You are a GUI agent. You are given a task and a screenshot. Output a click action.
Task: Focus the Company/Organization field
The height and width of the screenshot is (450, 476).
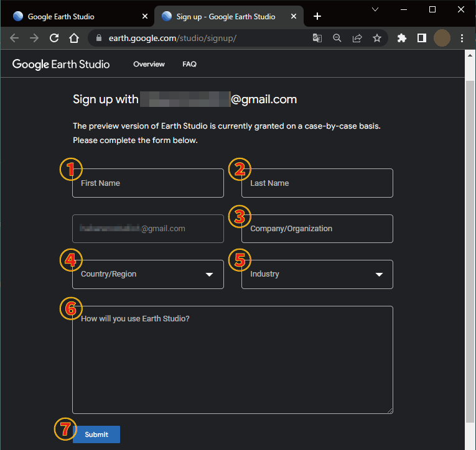point(317,229)
